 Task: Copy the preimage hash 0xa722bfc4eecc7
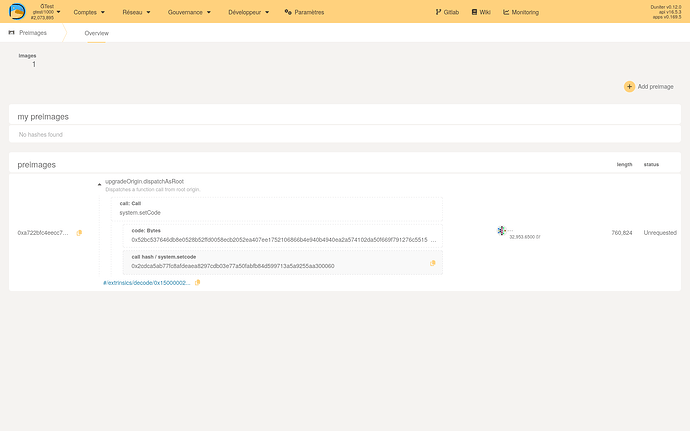coord(80,233)
